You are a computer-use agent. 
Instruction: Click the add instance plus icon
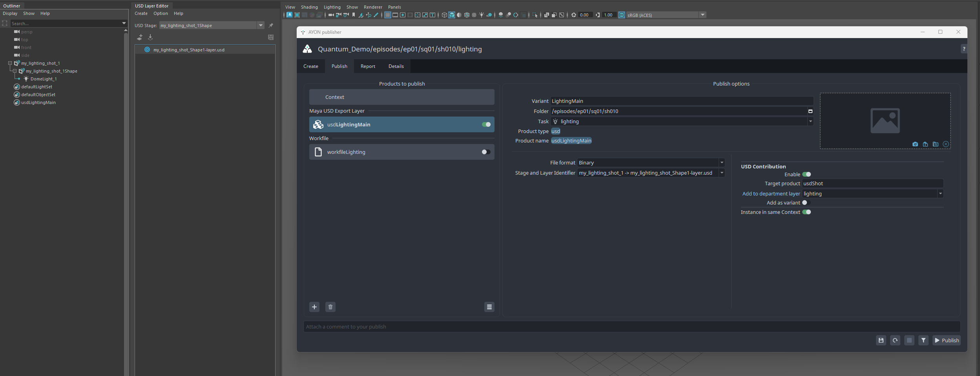click(x=314, y=307)
